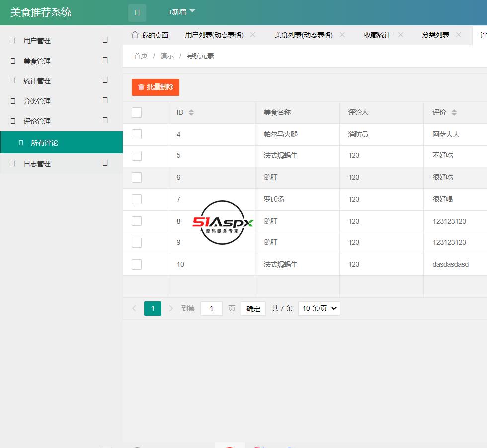Click the 美食管理 sidebar icon
The height and width of the screenshot is (448, 487).
click(x=12, y=61)
